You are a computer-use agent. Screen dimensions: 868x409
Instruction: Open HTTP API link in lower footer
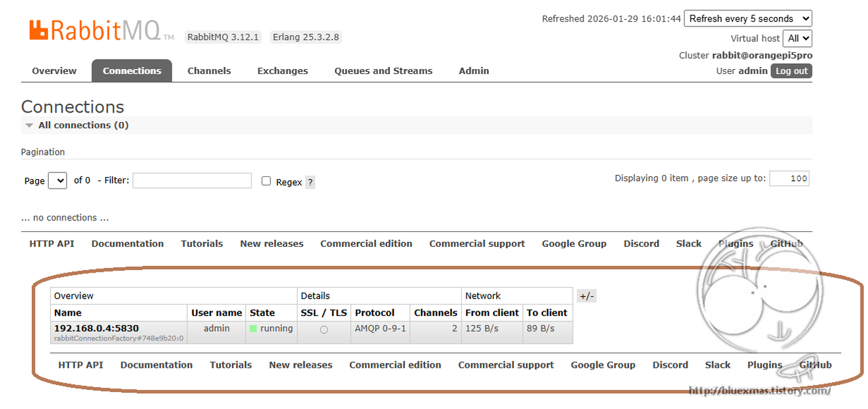pyautogui.click(x=81, y=365)
